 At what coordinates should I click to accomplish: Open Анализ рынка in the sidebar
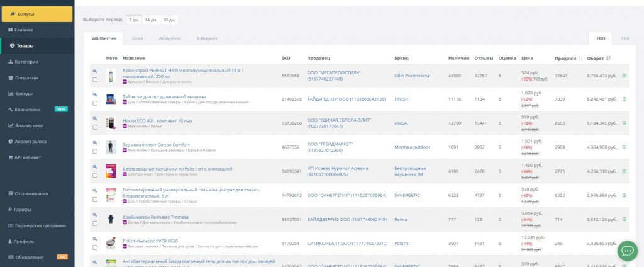[x=30, y=141]
